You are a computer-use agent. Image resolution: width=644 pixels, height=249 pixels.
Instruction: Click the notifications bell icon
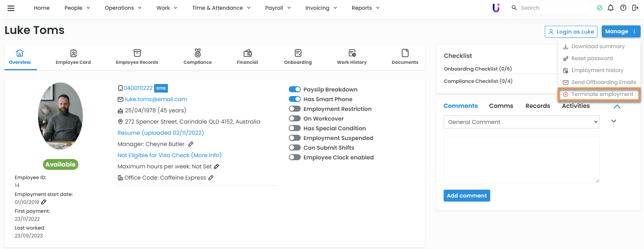click(x=610, y=8)
